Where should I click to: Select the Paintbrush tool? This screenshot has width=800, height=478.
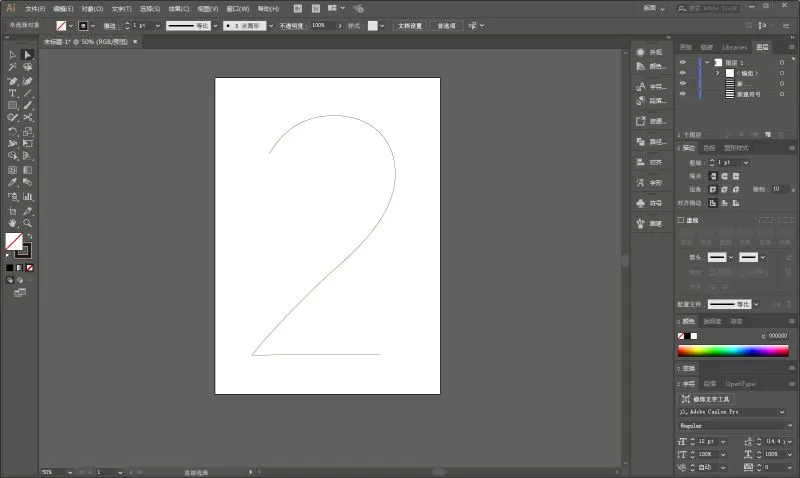pos(28,106)
